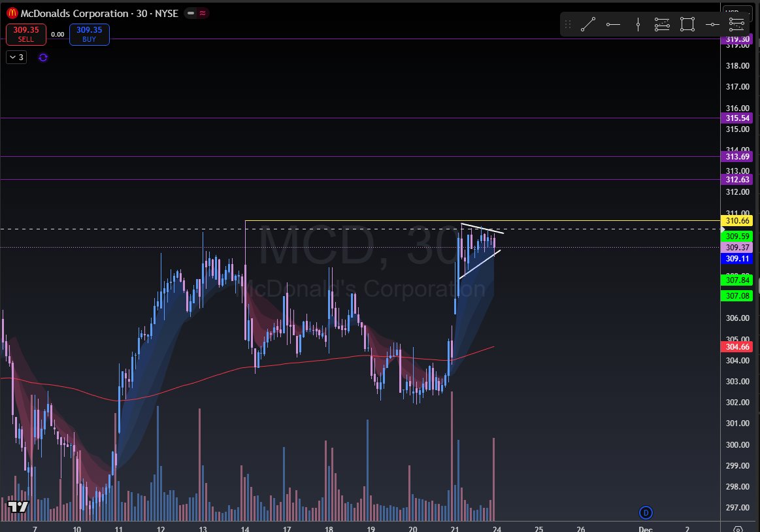
Task: Open the USD currency dropdown on price scale
Action: click(737, 11)
